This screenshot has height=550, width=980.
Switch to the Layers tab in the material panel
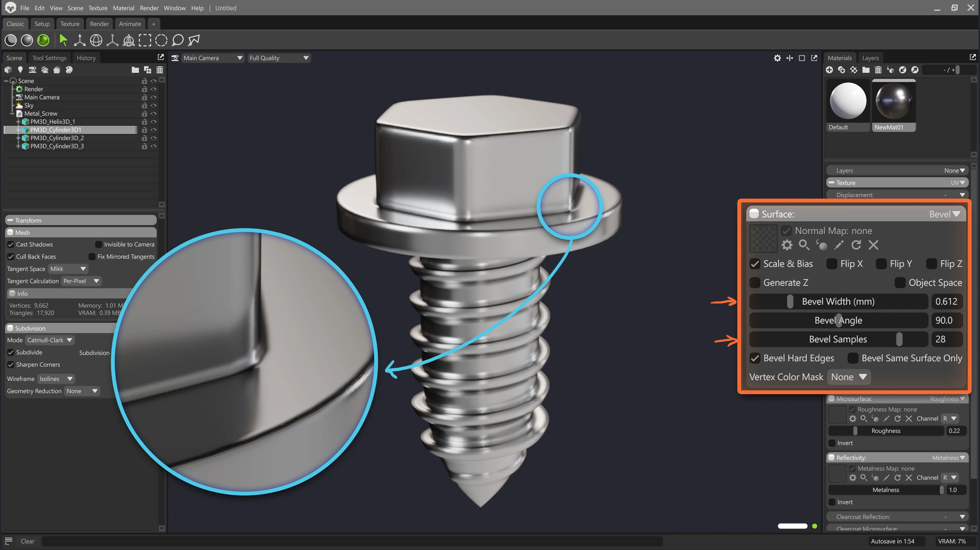pos(870,58)
